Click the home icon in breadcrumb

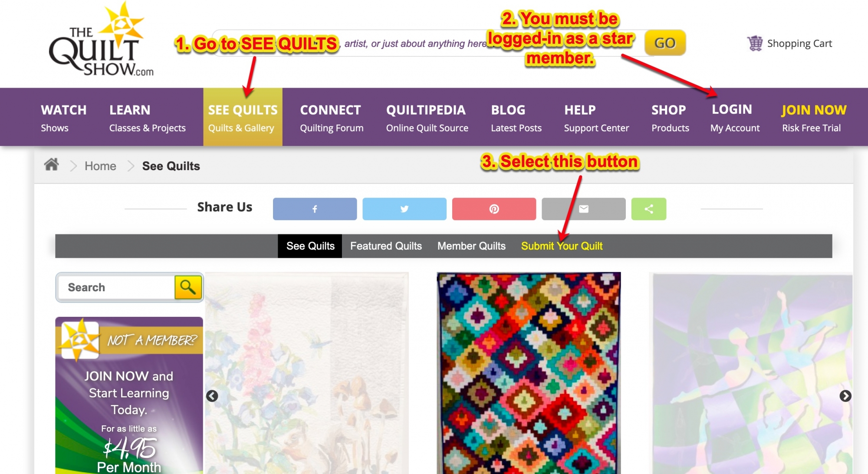51,165
